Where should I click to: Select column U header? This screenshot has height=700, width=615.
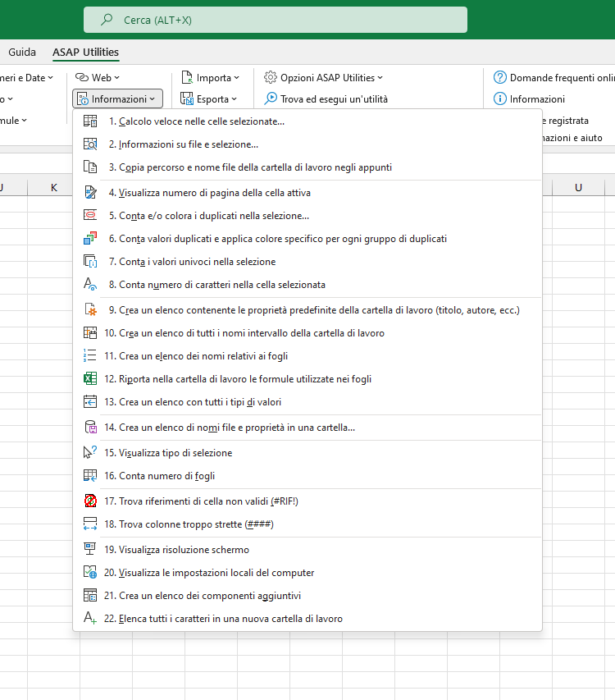[x=578, y=187]
